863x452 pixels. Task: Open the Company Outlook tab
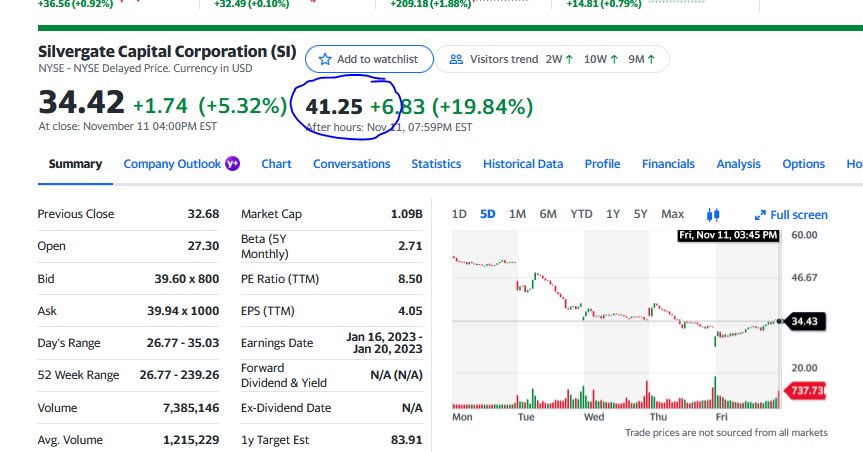tap(172, 164)
